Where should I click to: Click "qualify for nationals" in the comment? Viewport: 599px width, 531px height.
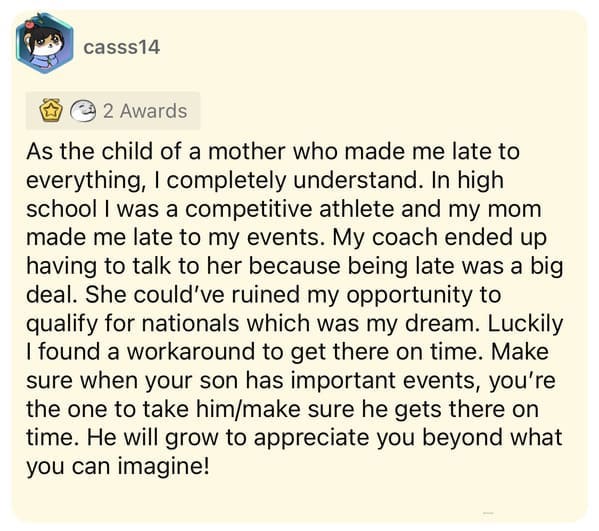pos(133,324)
